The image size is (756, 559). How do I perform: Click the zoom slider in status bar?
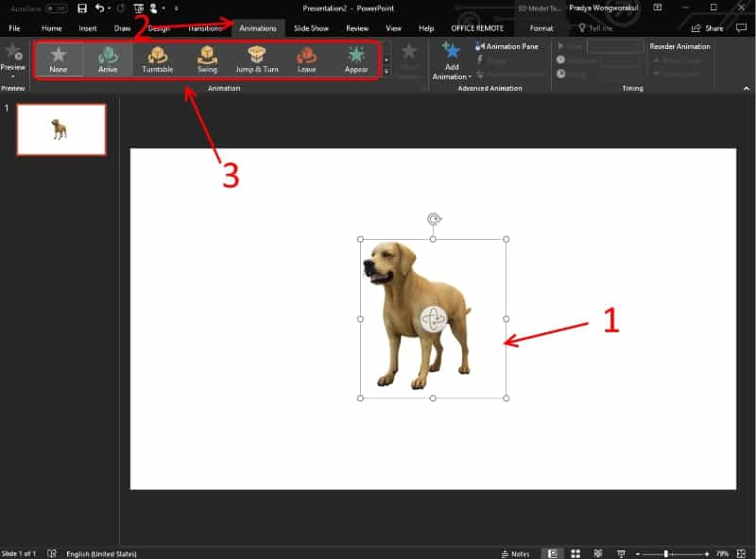point(666,553)
